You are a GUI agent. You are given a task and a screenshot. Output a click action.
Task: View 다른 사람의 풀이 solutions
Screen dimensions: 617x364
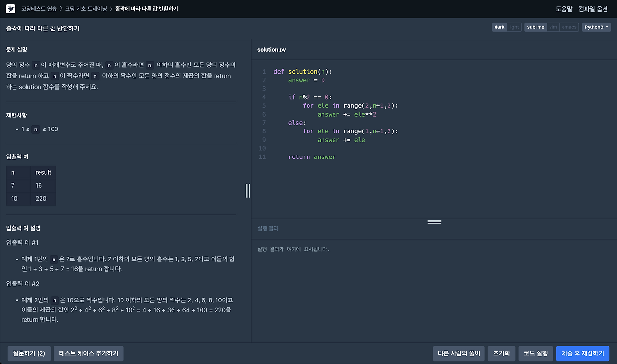(458, 353)
